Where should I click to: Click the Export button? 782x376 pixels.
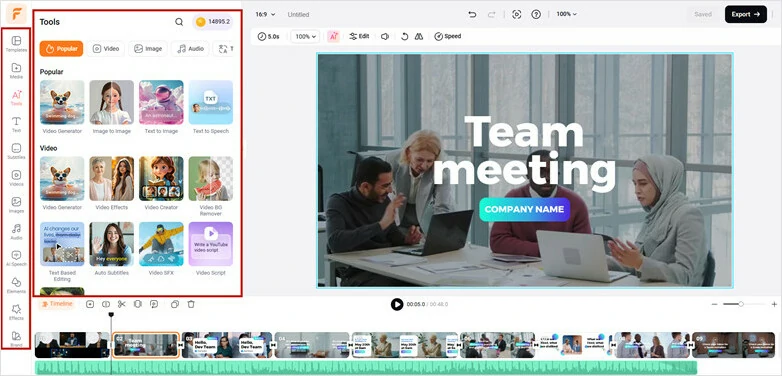[x=746, y=14]
